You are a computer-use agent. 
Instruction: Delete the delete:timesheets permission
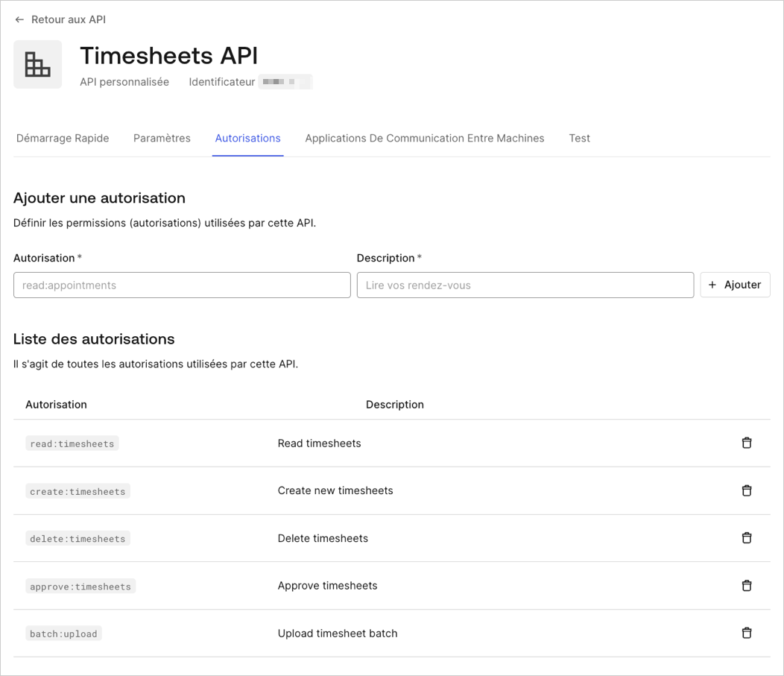[x=747, y=538]
